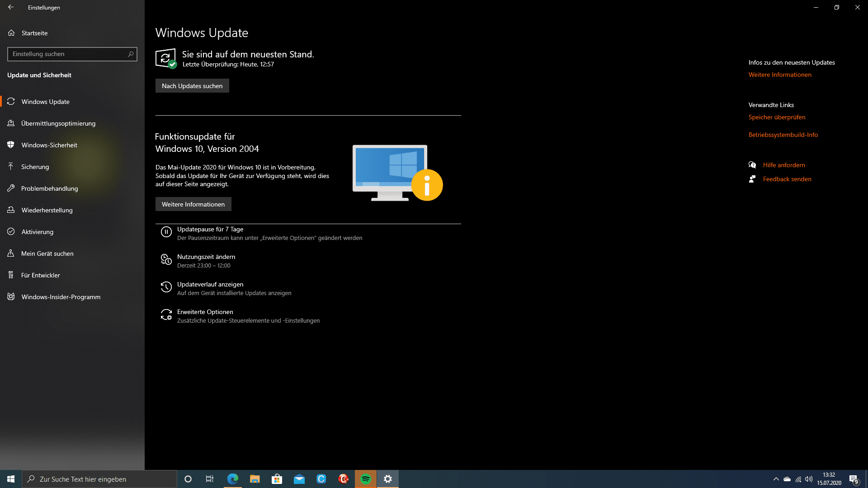This screenshot has height=488, width=868.
Task: Go back with the arrow in Einstellungen
Action: [11, 7]
